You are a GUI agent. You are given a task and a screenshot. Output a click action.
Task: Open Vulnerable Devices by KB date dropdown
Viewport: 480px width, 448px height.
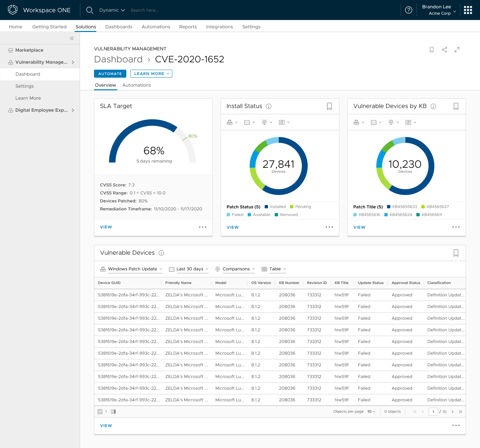coord(376,122)
